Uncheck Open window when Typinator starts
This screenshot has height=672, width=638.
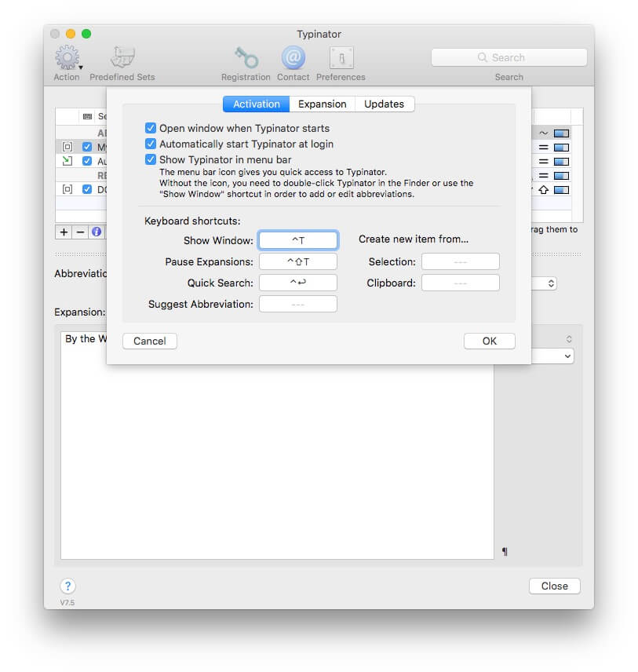click(151, 128)
